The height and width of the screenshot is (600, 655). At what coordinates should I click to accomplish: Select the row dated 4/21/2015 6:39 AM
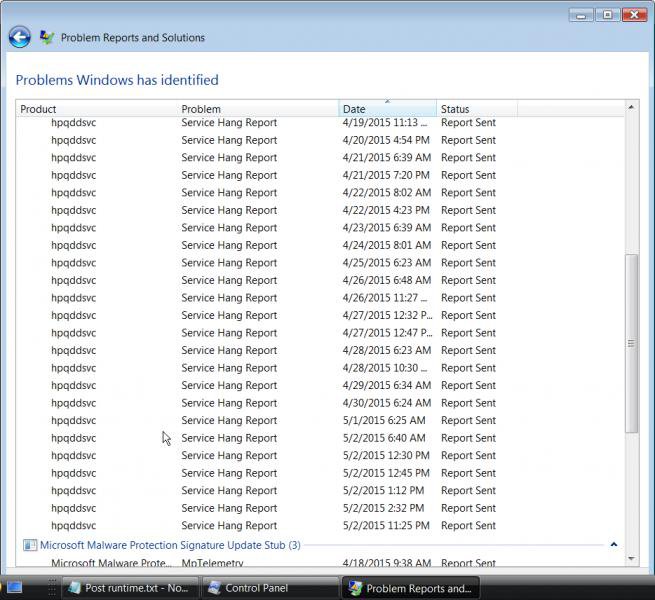pos(320,158)
